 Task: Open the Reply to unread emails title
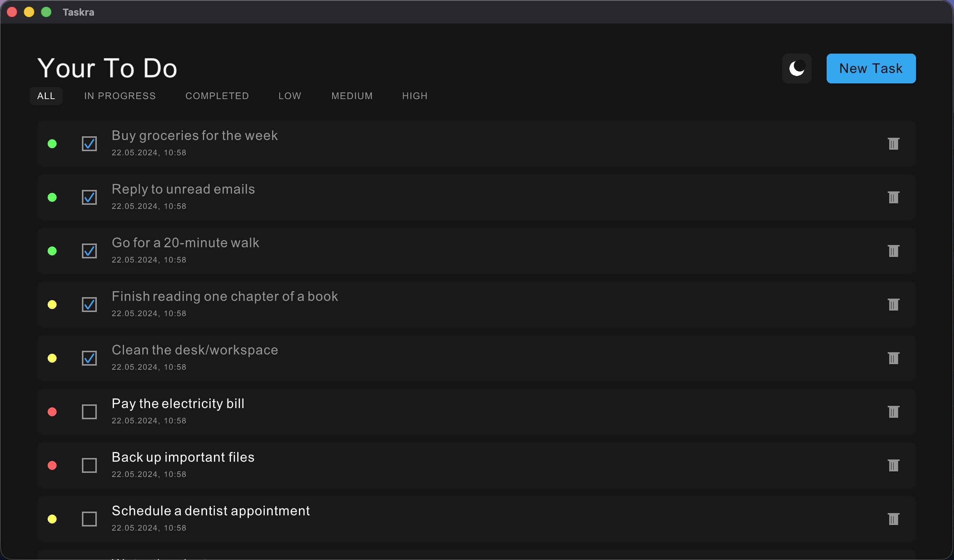click(x=183, y=189)
